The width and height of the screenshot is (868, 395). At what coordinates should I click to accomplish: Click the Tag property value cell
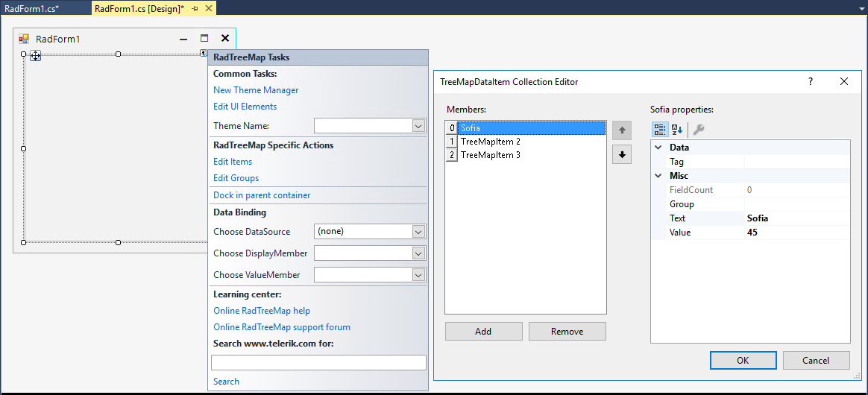[797, 162]
